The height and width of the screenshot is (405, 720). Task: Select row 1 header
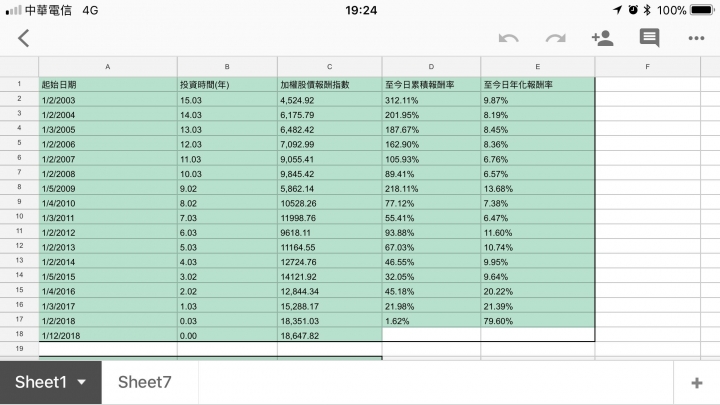19,84
